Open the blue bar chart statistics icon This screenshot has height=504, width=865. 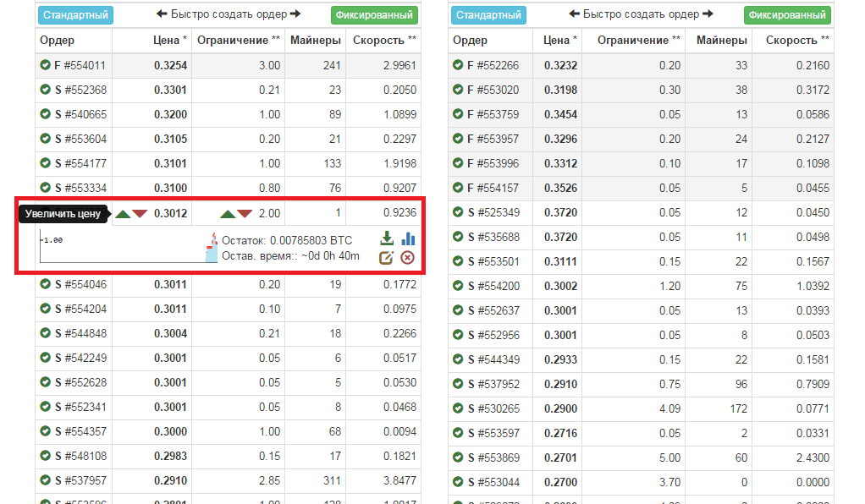tap(408, 238)
